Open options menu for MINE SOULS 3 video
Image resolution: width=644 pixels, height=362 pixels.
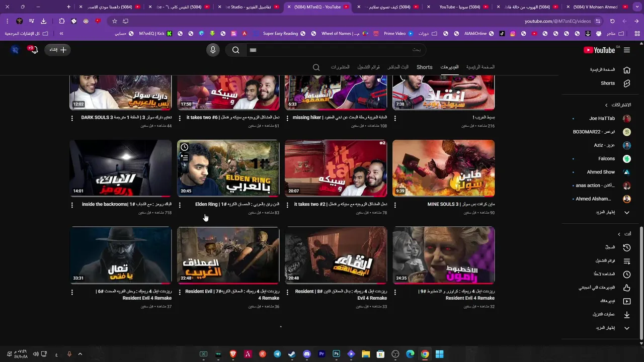click(x=395, y=205)
